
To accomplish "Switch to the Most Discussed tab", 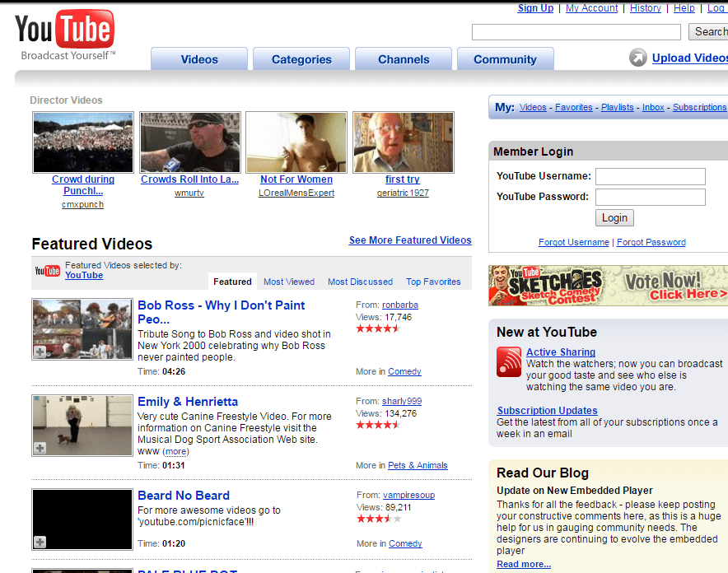I will click(360, 282).
